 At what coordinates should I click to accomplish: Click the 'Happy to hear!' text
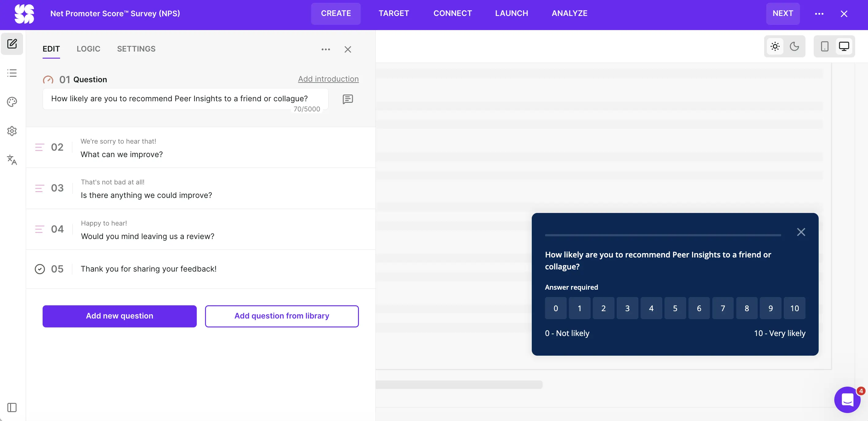click(x=104, y=223)
